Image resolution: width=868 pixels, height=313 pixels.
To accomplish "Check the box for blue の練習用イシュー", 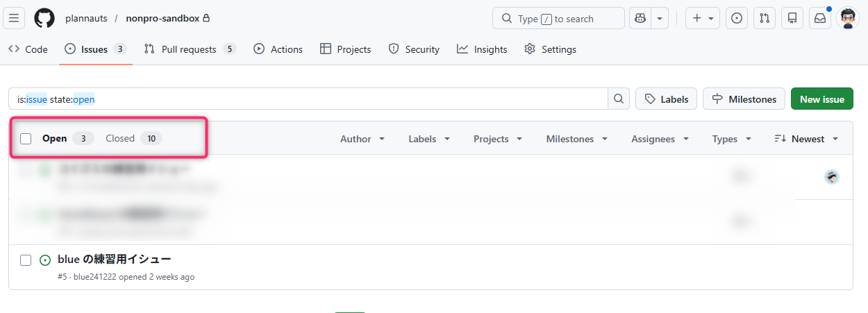I will click(x=26, y=260).
